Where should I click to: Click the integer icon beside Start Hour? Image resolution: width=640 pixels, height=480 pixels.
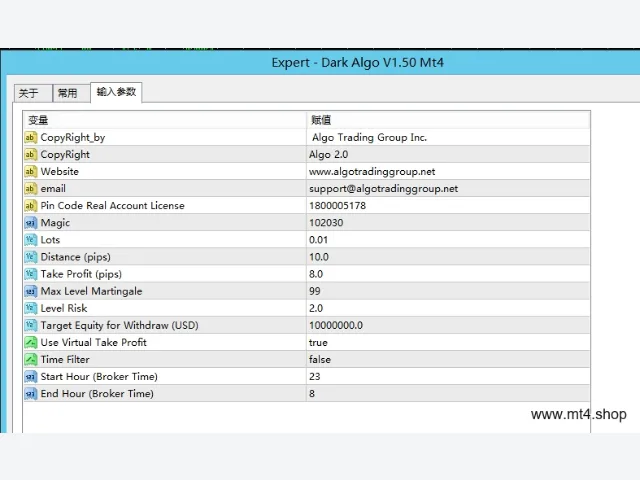point(31,377)
